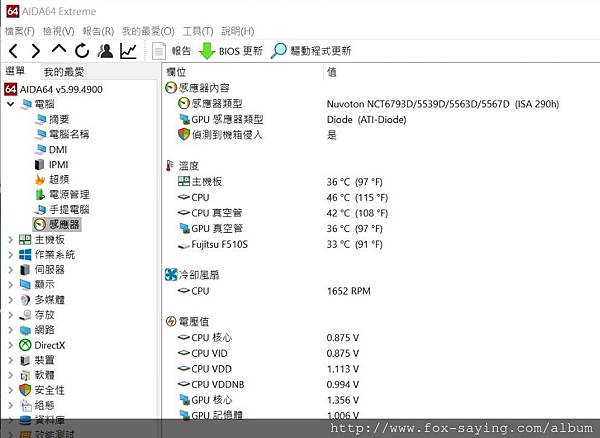Expand the 主機板 tree node
This screenshot has width=600, height=438.
coord(10,240)
